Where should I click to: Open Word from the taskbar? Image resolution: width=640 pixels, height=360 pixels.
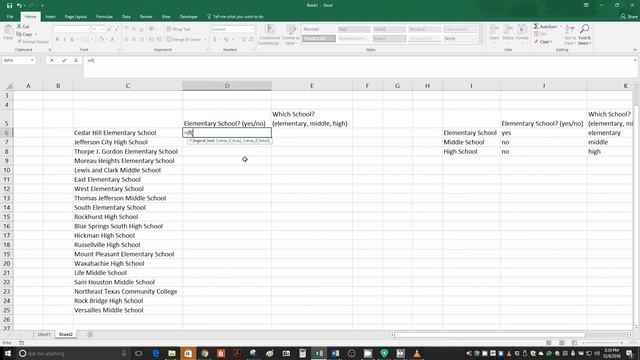point(335,353)
